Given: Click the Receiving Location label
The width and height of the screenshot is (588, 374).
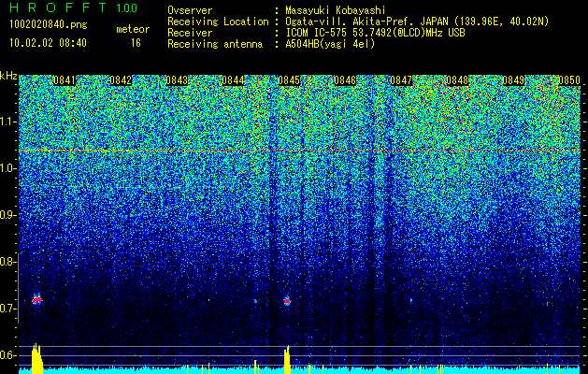Looking at the screenshot, I should (x=218, y=22).
